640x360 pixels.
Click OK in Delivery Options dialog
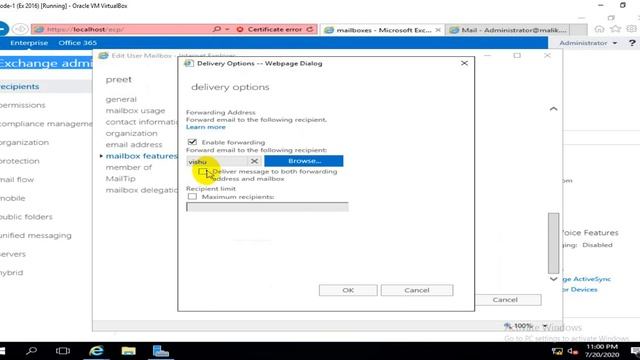tap(348, 290)
